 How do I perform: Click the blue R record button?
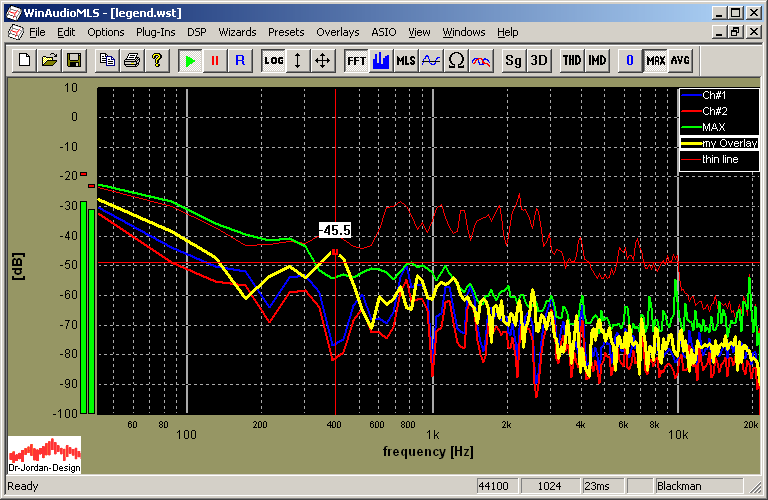tap(239, 60)
